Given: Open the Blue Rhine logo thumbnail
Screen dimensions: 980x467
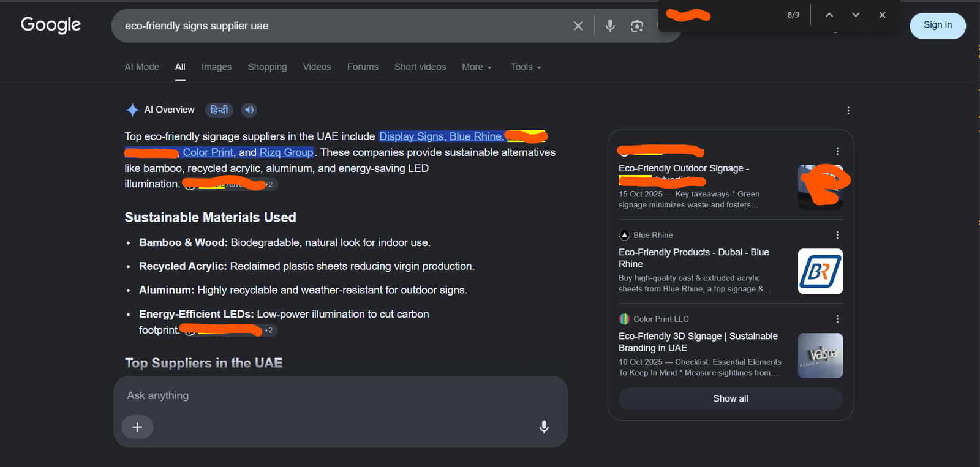Looking at the screenshot, I should (x=821, y=271).
